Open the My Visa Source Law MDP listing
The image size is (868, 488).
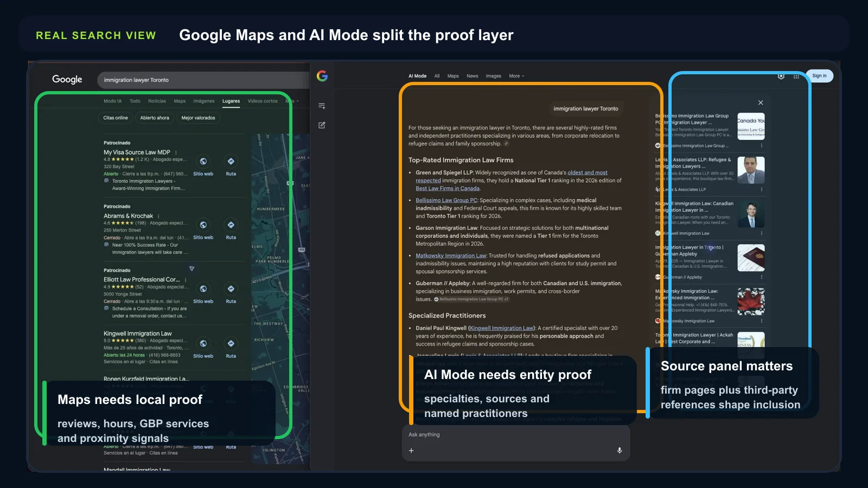[137, 152]
